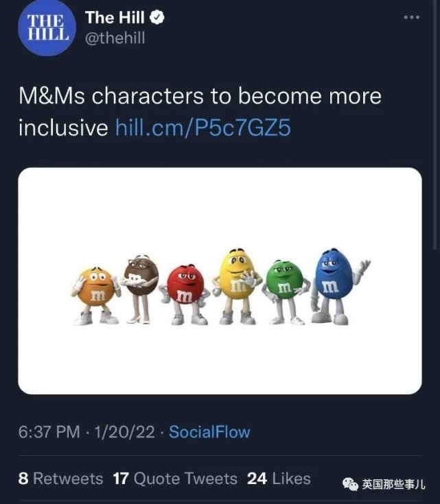The image size is (440, 504).
Task: Click the @thehill handle
Action: pos(115,39)
